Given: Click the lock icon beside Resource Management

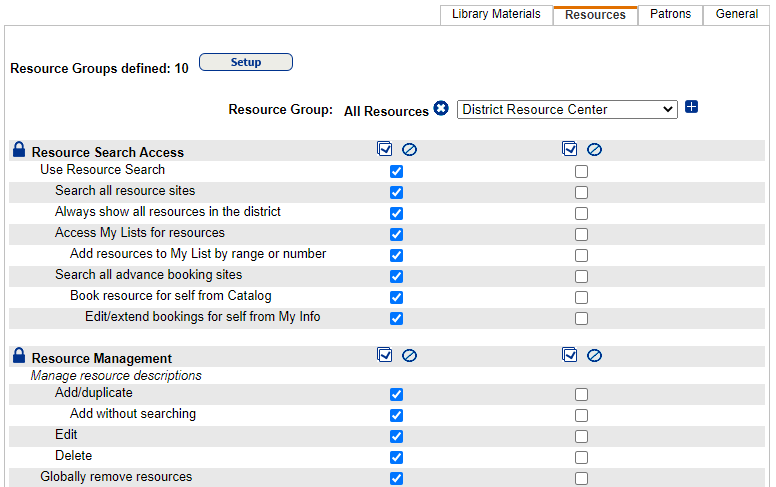Looking at the screenshot, I should click(x=18, y=356).
